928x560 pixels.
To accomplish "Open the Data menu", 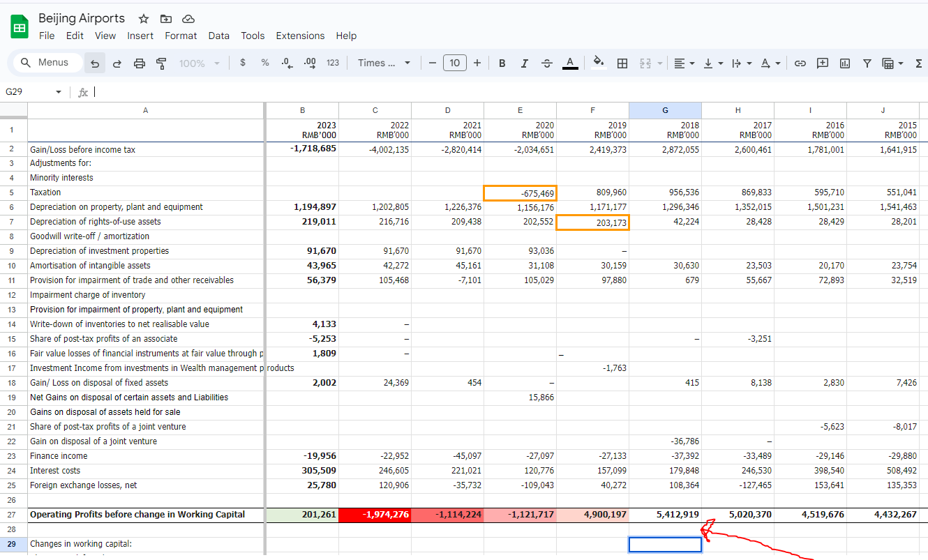I will [x=218, y=36].
